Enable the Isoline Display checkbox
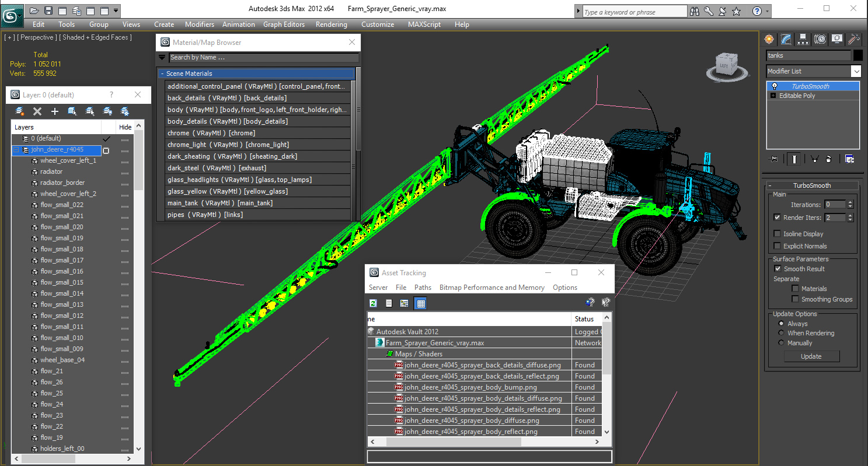 pos(777,233)
